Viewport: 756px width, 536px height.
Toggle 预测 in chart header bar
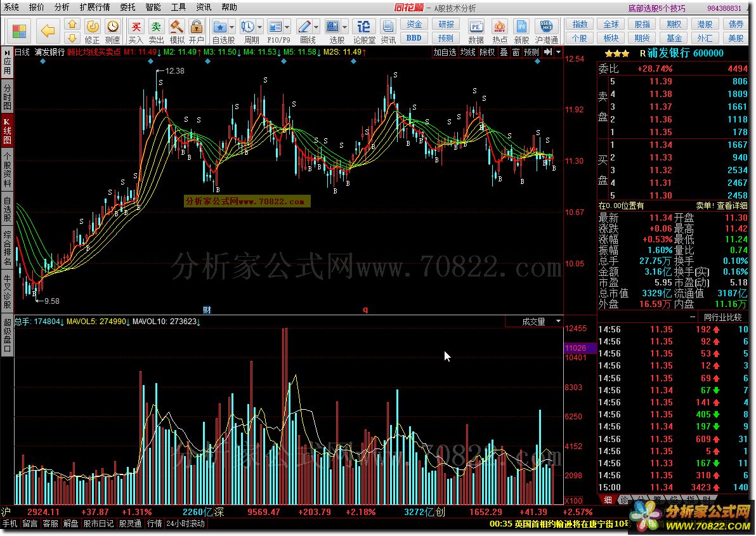531,52
